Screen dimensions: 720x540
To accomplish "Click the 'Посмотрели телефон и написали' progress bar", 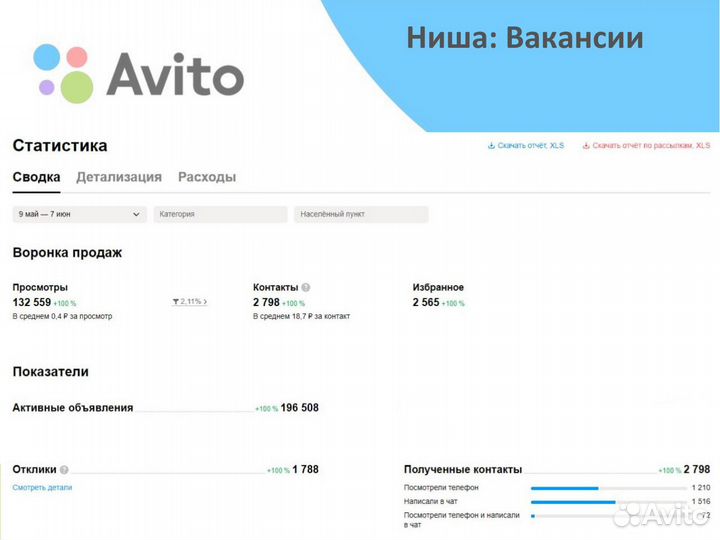I will tap(610, 516).
